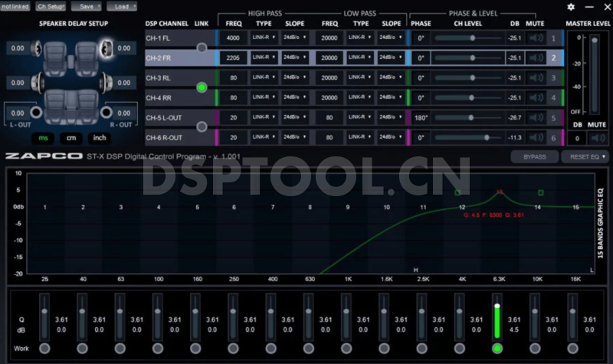Select the rear right speaker icon

click(106, 83)
